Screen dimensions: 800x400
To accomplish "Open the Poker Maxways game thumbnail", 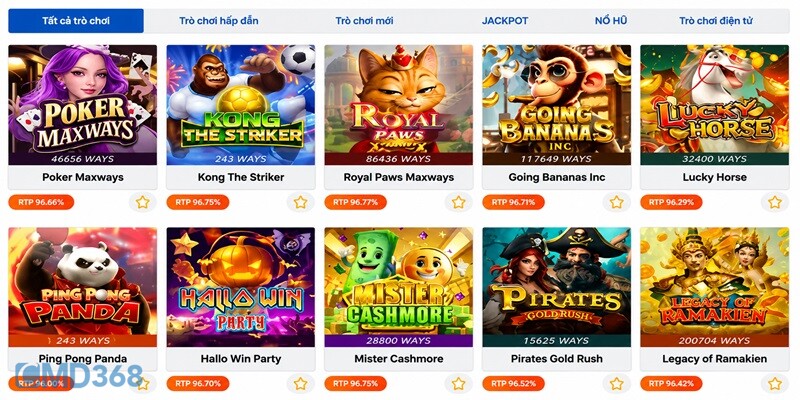I will click(x=83, y=105).
